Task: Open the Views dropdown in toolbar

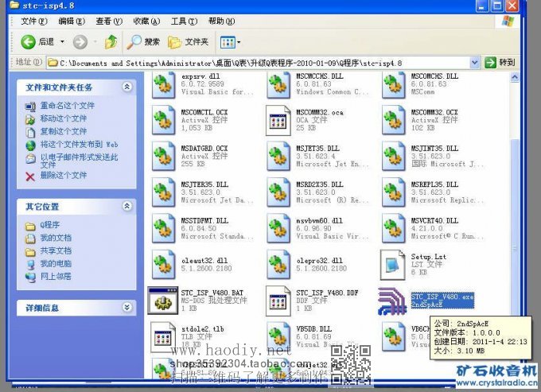Action: coord(231,41)
